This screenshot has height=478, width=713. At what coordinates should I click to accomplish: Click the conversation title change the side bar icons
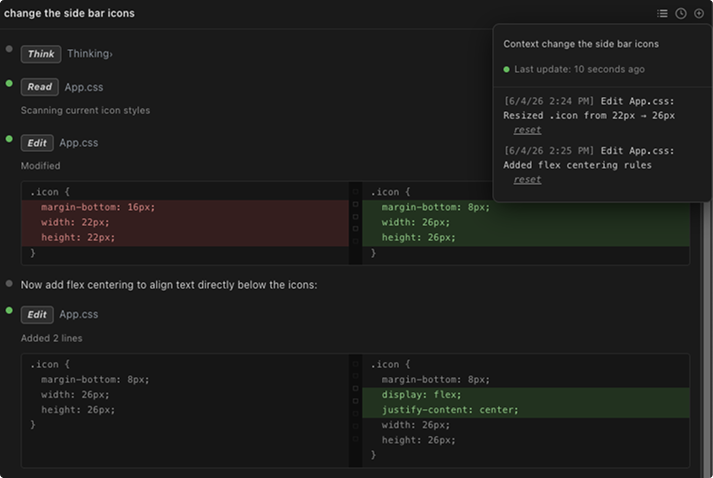point(69,13)
